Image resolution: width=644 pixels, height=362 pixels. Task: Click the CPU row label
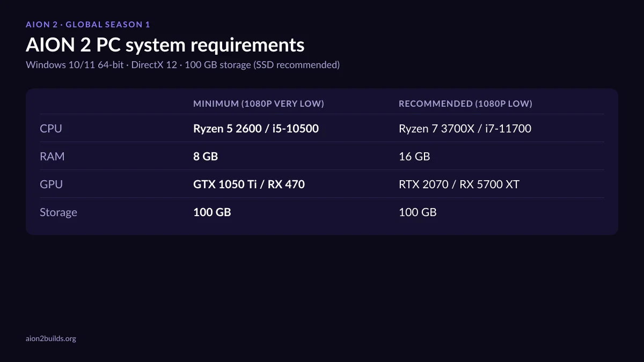pyautogui.click(x=51, y=129)
